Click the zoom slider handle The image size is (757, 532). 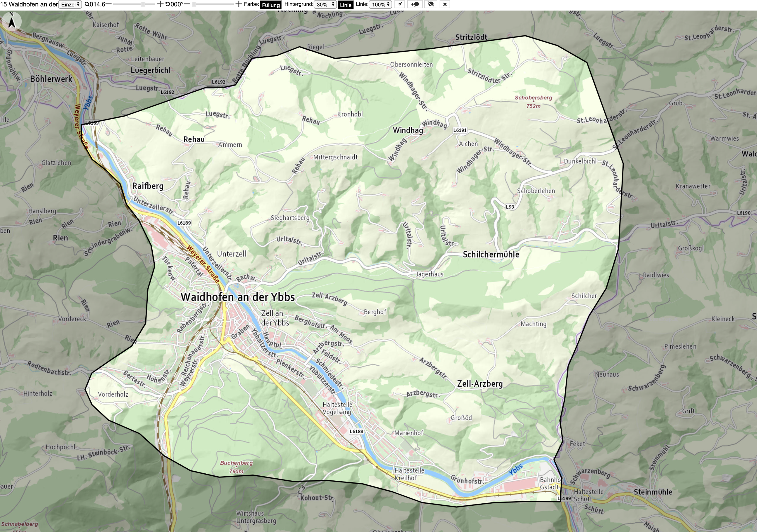click(143, 4)
